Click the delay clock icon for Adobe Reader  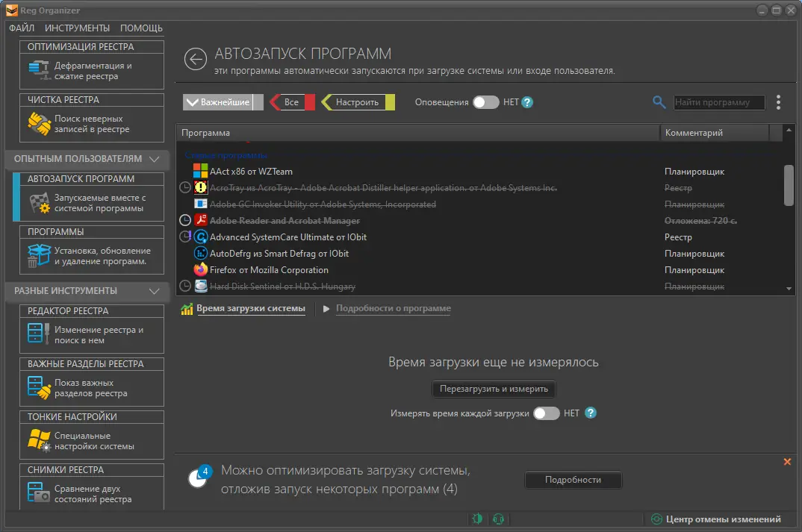tap(185, 220)
